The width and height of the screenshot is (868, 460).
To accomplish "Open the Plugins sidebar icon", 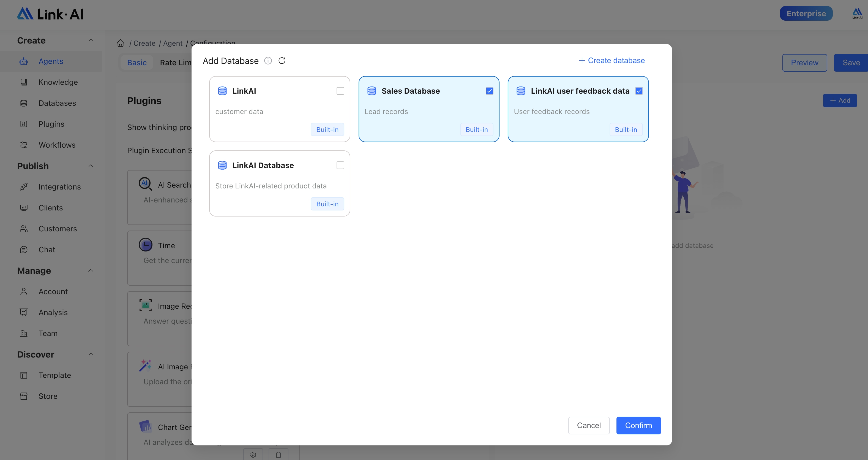I will [24, 124].
